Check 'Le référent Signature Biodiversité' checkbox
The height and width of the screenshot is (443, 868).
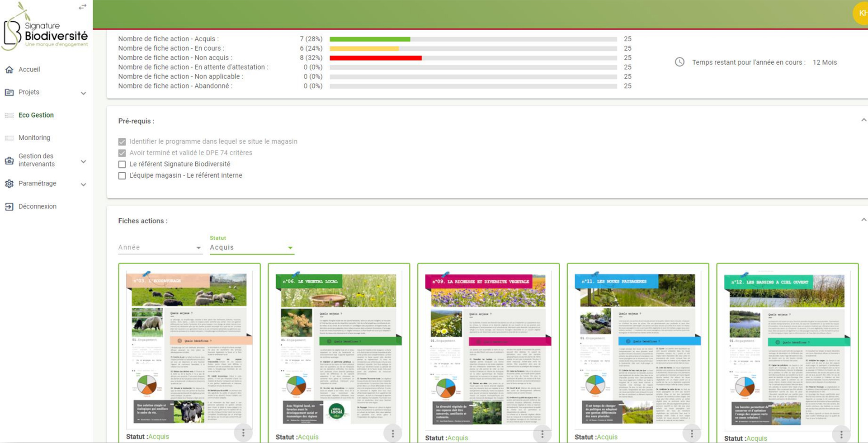click(122, 165)
